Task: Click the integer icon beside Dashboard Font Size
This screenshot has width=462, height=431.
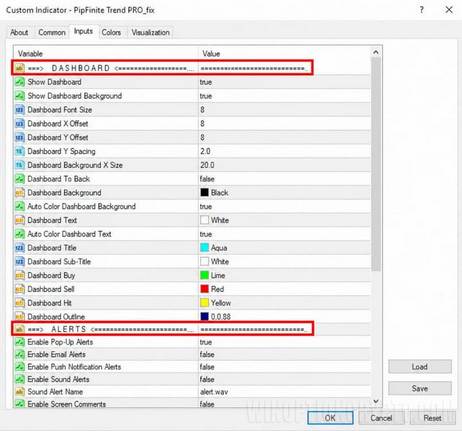Action: [20, 110]
